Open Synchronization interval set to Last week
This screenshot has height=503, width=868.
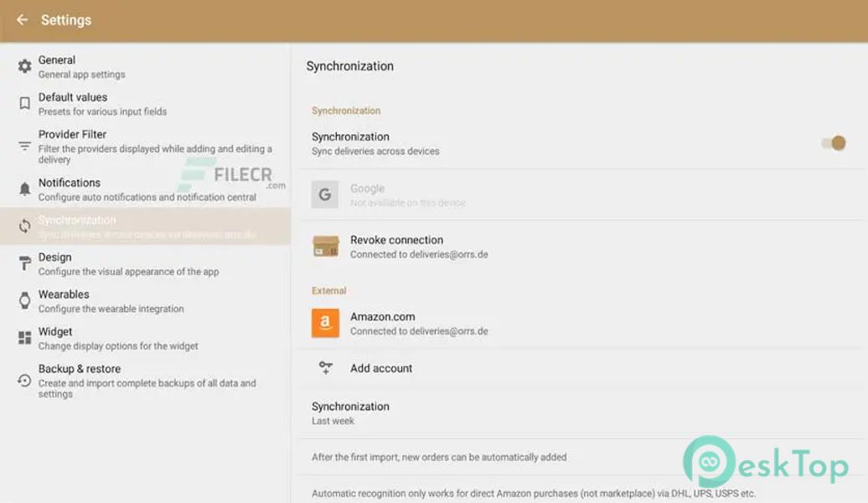pos(350,412)
